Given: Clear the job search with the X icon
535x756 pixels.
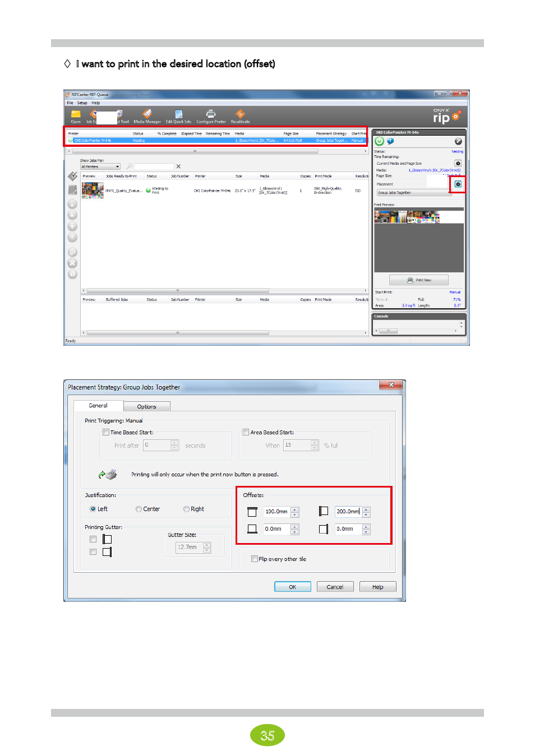Looking at the screenshot, I should click(178, 166).
